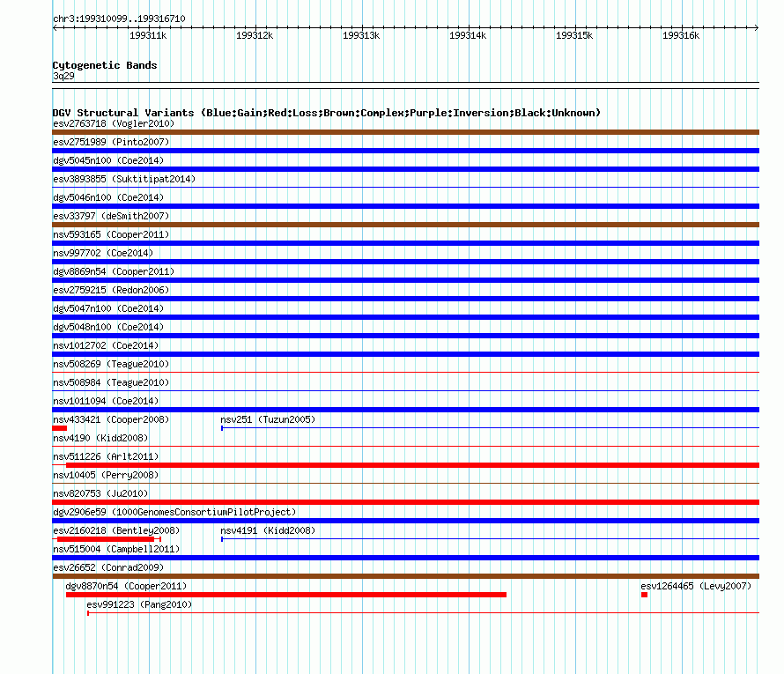Click dgv5046n100 (Coe2014) label
Viewport: 784px width, 674px height.
(x=108, y=197)
